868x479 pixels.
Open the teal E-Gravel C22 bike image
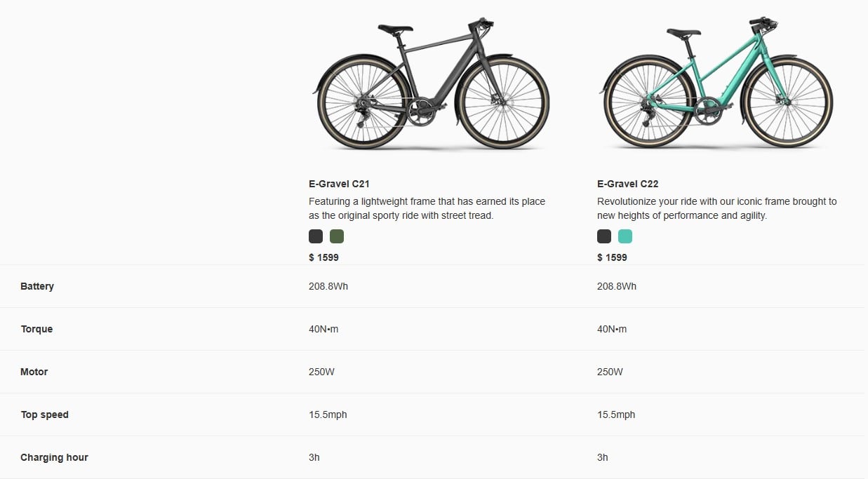tap(716, 84)
